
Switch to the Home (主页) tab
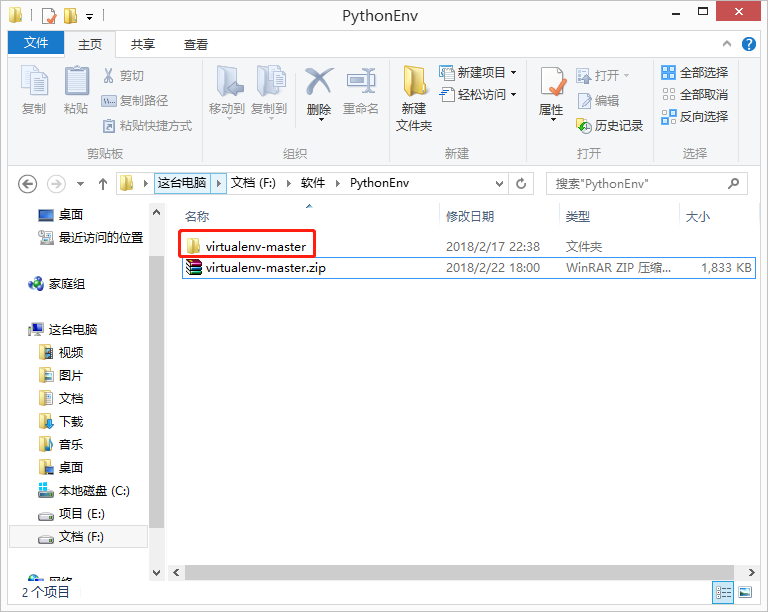coord(90,45)
